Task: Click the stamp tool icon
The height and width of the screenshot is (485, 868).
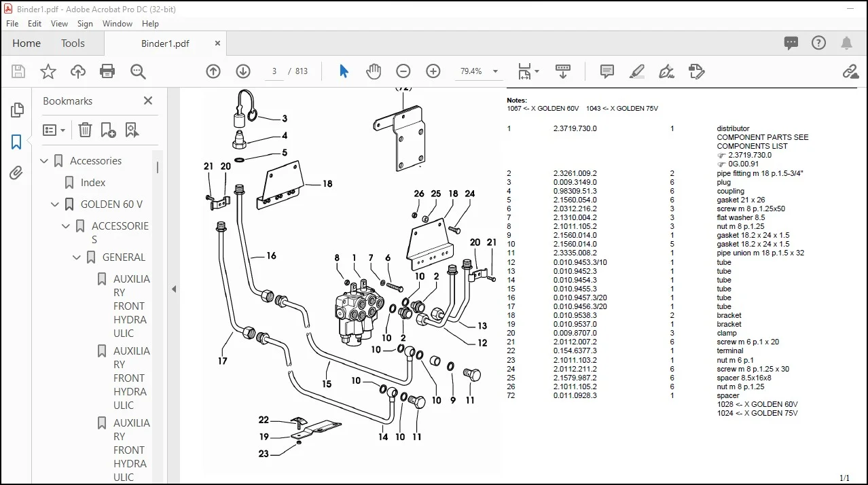Action: click(x=696, y=71)
